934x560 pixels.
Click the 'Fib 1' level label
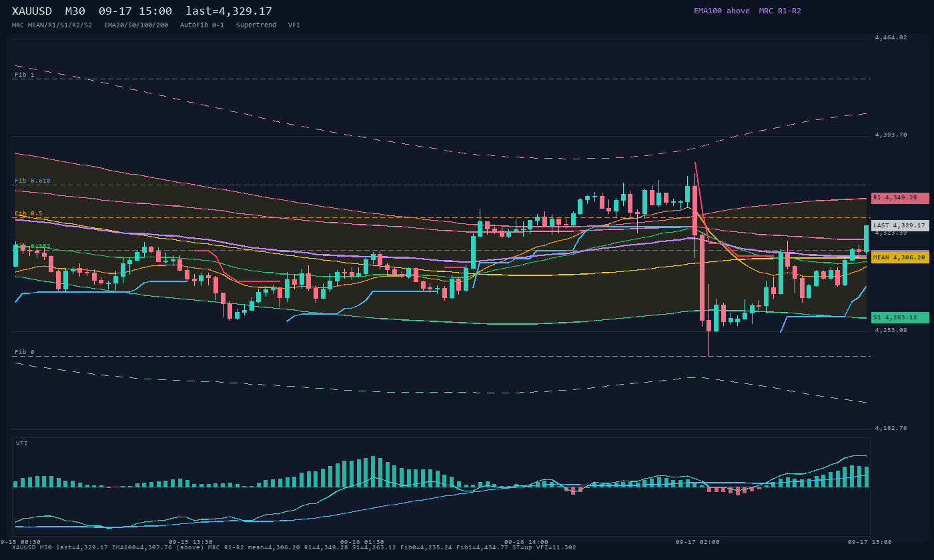(25, 75)
